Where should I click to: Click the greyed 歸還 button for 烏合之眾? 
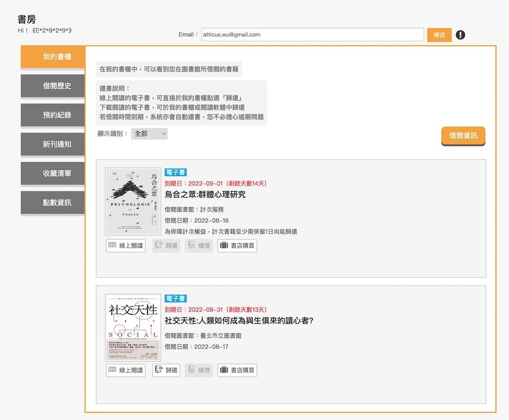coord(166,245)
